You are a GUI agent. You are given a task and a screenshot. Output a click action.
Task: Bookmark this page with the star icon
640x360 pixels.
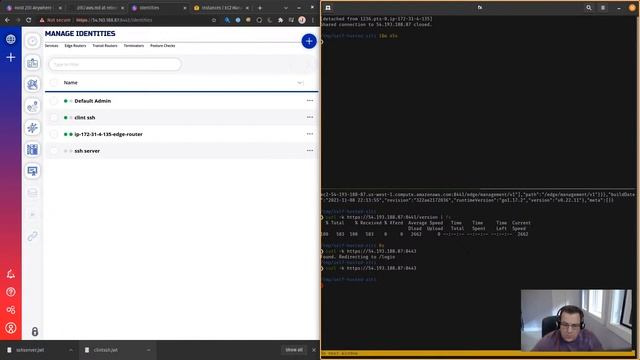pos(213,20)
